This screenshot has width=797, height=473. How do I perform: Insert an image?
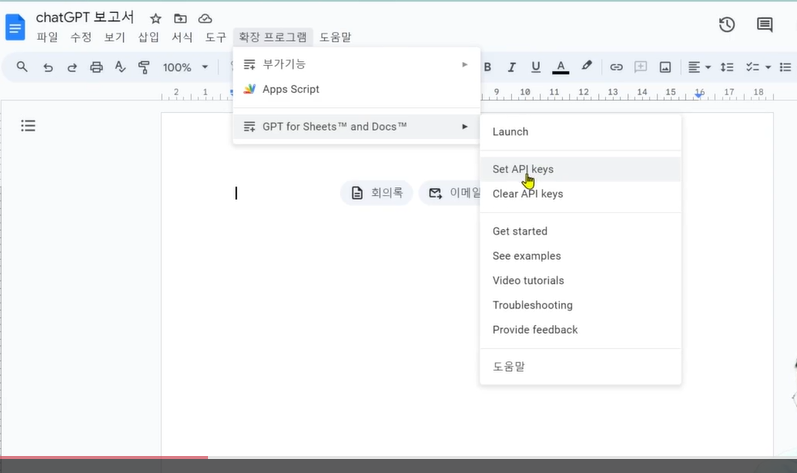coord(665,67)
